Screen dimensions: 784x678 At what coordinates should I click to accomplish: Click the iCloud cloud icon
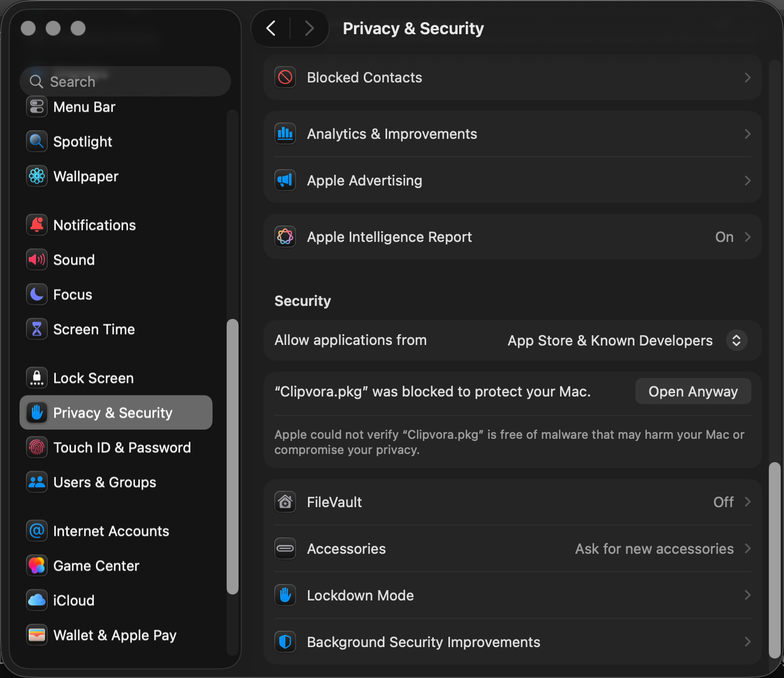[x=37, y=600]
